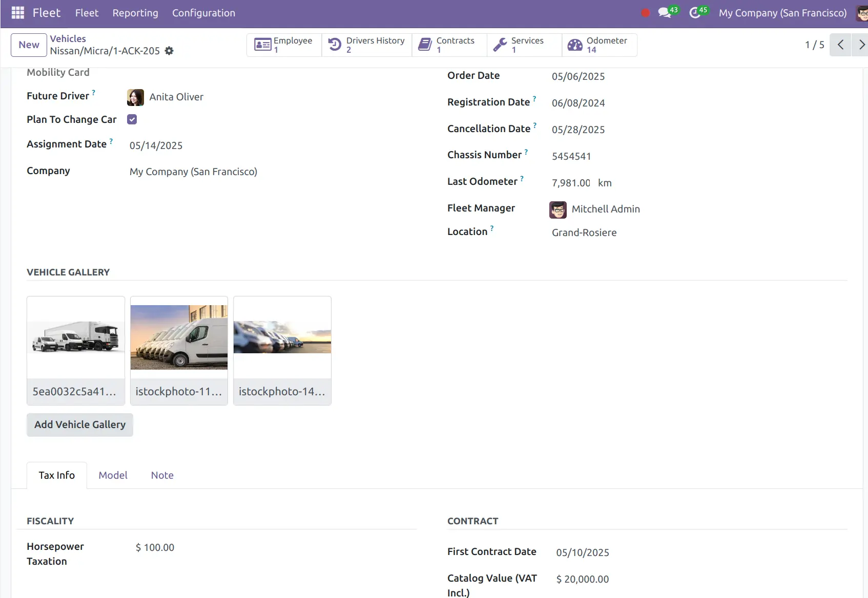Open the apps grid menu icon
Screen dimensions: 868x598
18,13
